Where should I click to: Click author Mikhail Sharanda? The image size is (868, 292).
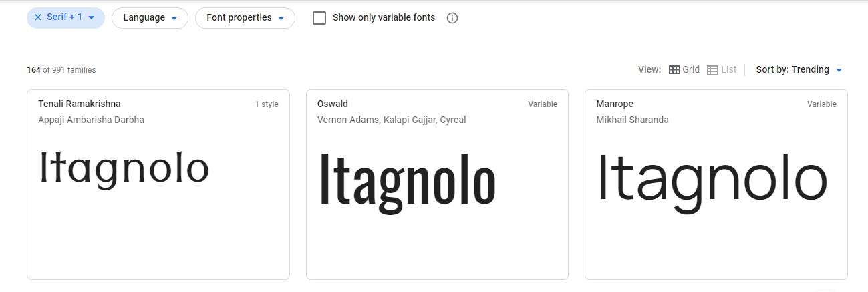[x=632, y=120]
